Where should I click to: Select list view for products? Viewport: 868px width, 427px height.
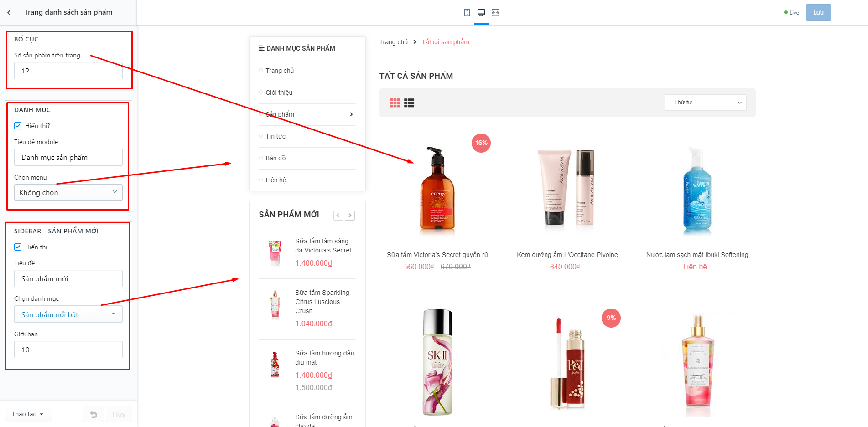(409, 103)
